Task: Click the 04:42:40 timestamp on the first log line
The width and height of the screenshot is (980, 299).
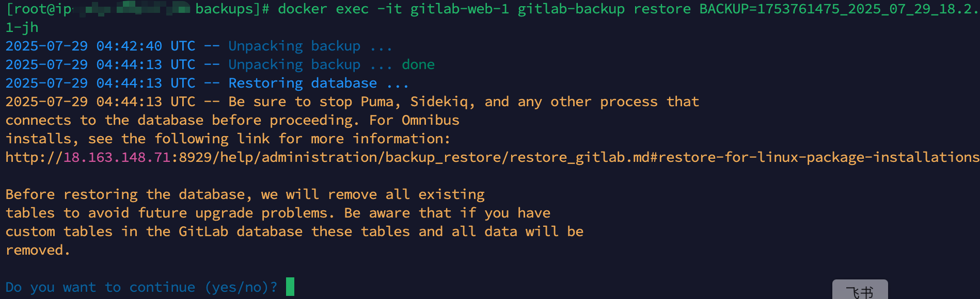Action: [129, 46]
